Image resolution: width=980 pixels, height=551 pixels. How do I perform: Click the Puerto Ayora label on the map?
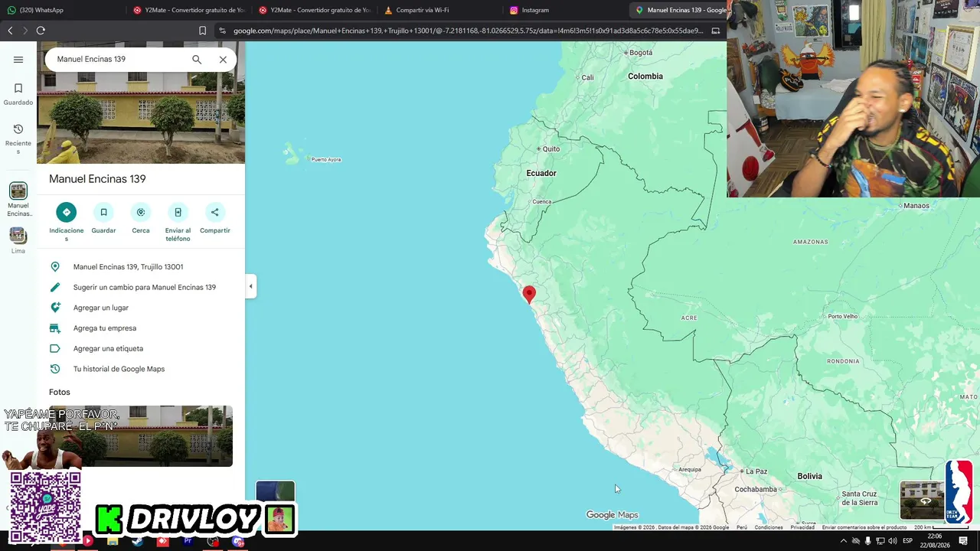[x=325, y=159]
